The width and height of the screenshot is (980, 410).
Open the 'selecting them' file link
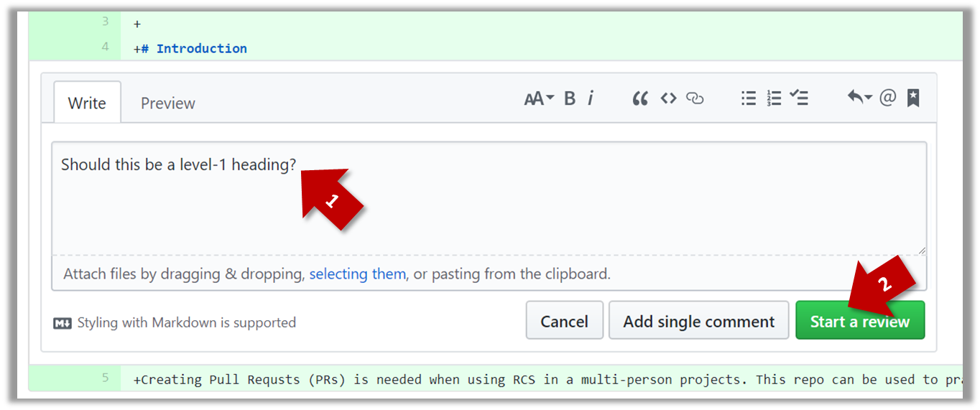357,274
